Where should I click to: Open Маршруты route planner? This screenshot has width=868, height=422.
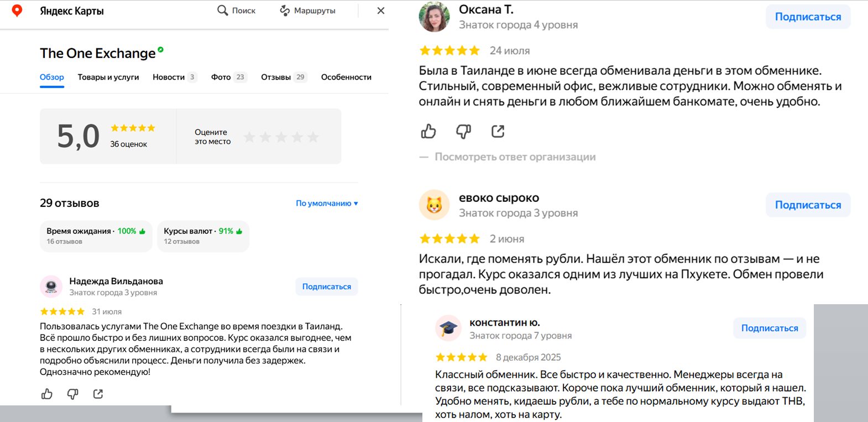click(307, 11)
